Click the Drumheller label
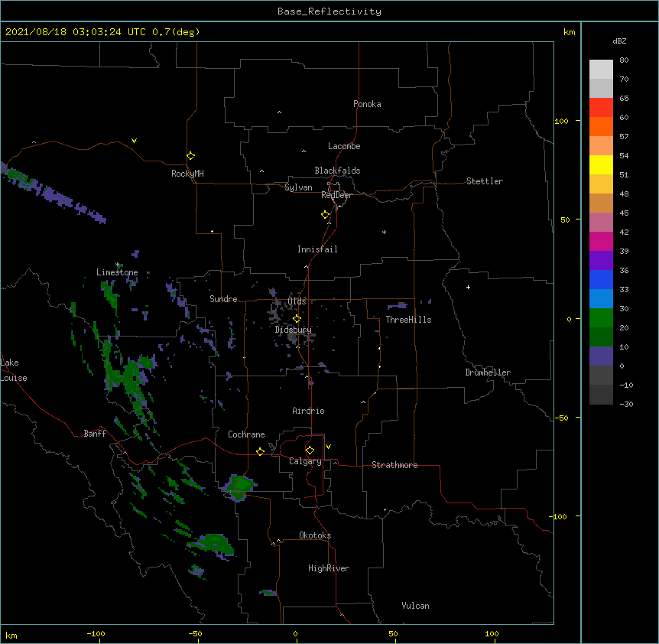Screen dimensions: 659x644 (488, 372)
